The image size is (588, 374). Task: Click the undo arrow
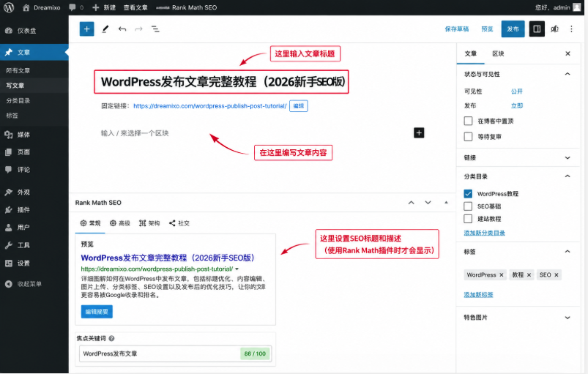pos(122,29)
